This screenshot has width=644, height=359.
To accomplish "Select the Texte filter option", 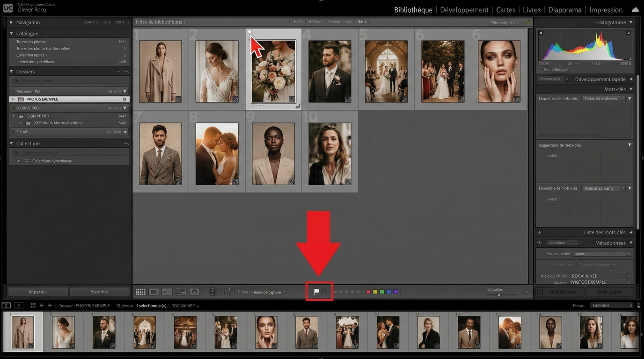I will 298,22.
